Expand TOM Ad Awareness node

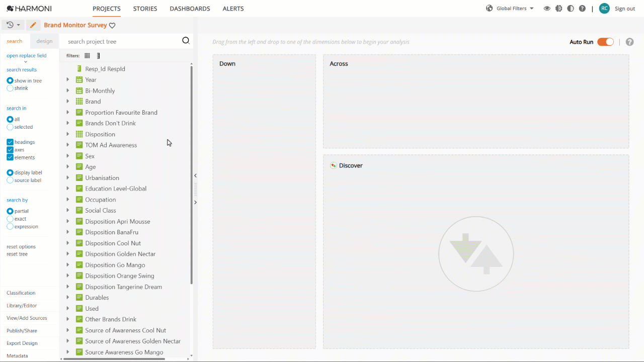pyautogui.click(x=68, y=145)
